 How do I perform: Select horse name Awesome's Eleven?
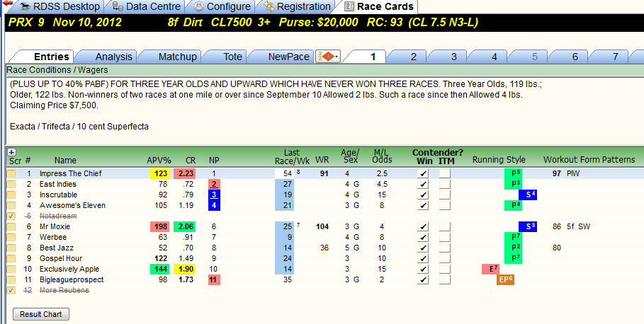(72, 205)
